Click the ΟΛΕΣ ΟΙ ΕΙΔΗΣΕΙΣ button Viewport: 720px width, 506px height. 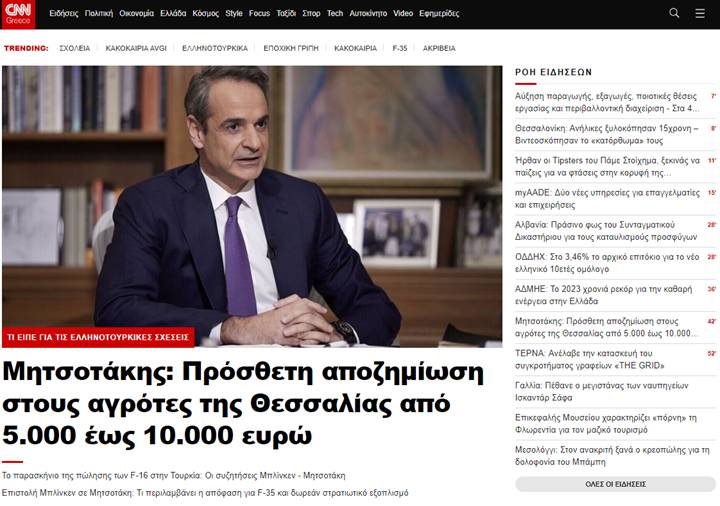[x=615, y=484]
